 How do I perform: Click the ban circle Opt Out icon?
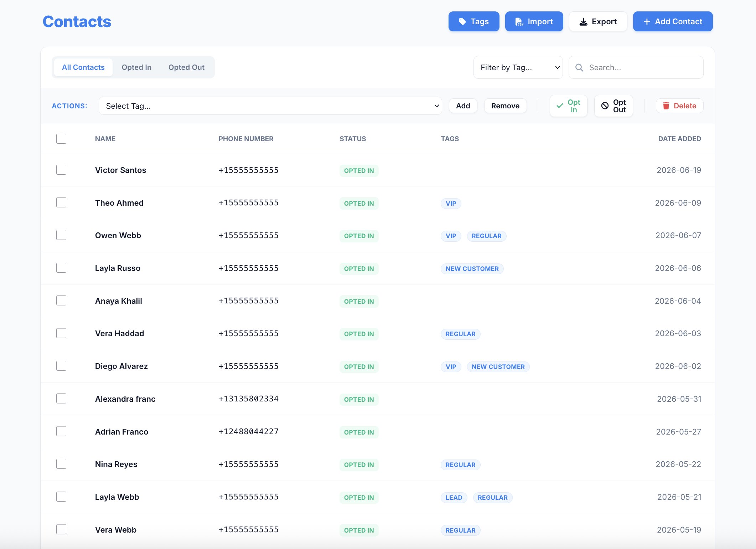point(605,106)
